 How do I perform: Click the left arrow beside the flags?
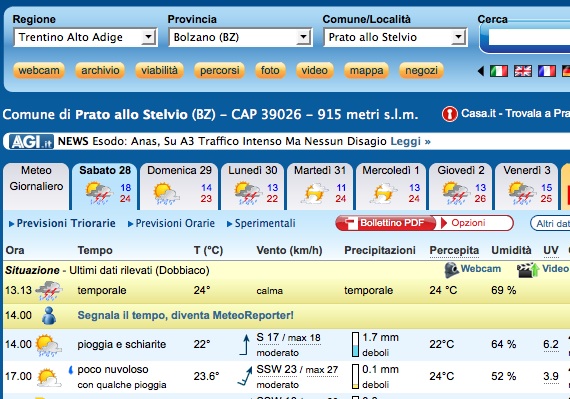point(481,71)
